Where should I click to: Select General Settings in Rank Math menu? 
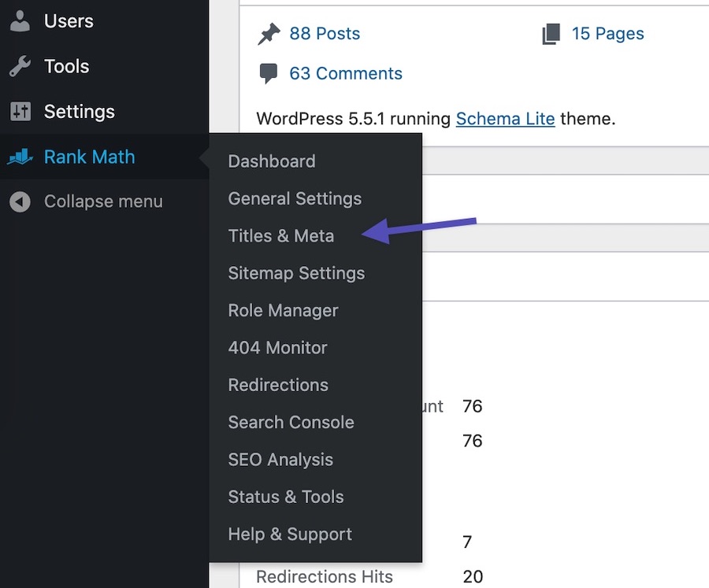(295, 198)
